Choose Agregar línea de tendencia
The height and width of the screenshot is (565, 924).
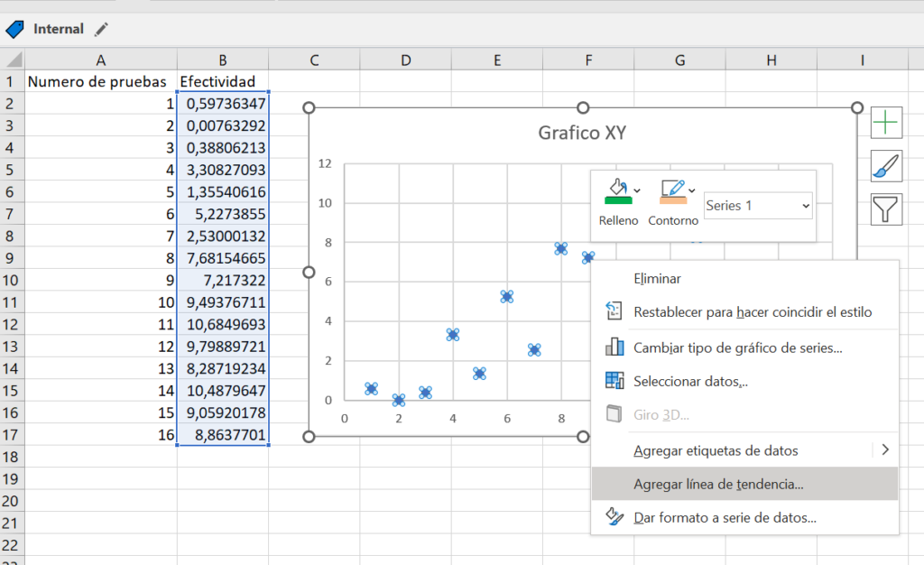[744, 484]
